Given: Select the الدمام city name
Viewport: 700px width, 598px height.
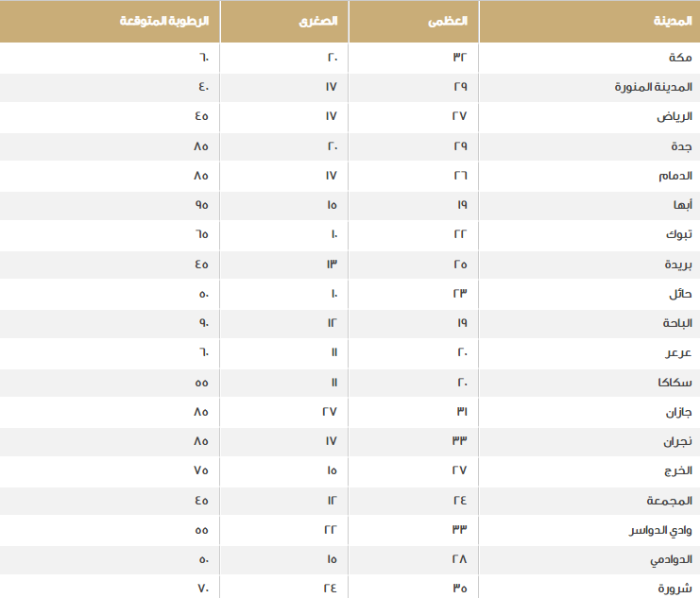Looking at the screenshot, I should [x=675, y=176].
